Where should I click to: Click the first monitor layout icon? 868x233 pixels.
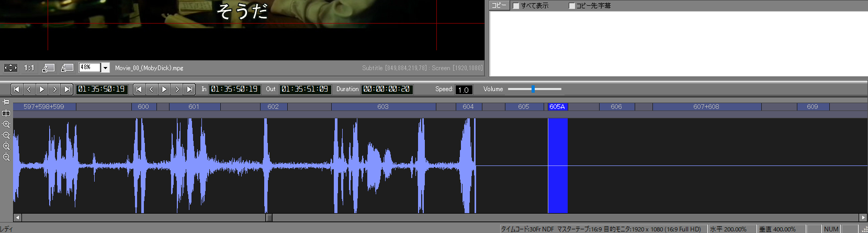[x=48, y=68]
